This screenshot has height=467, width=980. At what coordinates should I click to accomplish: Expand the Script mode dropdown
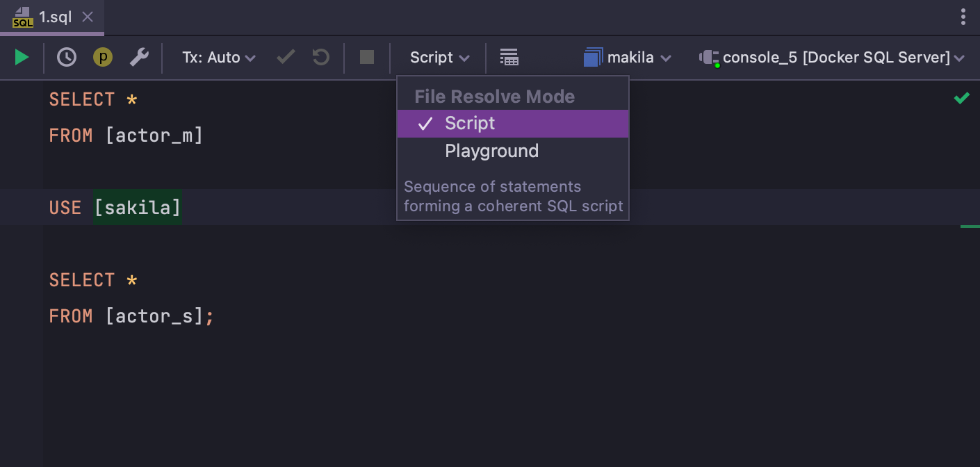pyautogui.click(x=439, y=58)
